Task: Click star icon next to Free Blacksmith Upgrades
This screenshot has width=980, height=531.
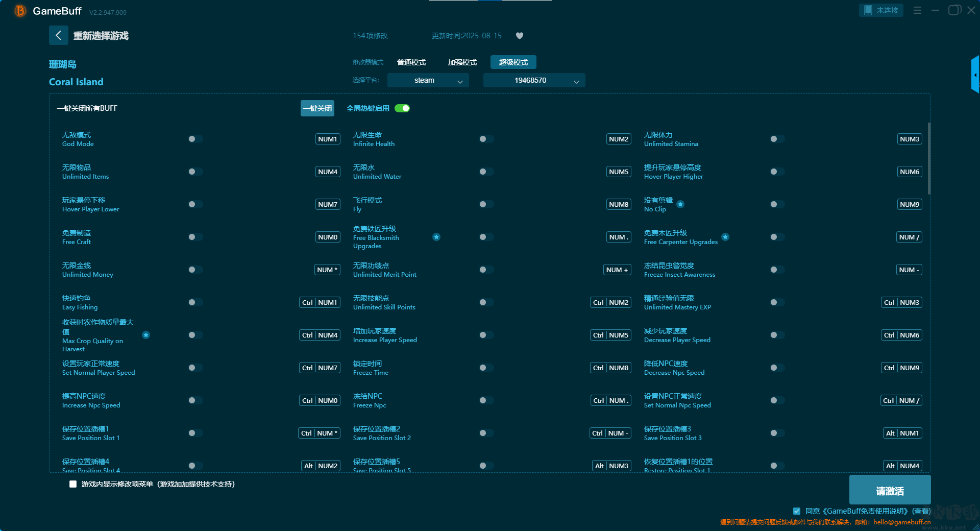Action: [436, 237]
